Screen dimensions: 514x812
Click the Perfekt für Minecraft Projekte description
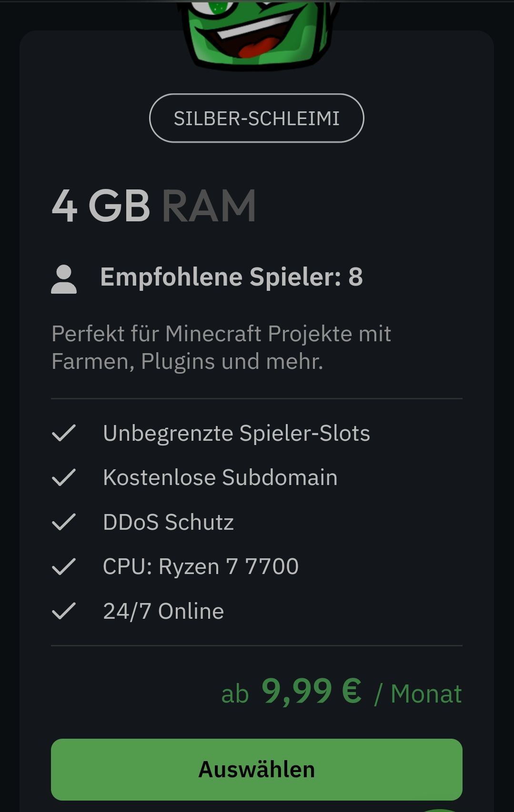click(221, 347)
